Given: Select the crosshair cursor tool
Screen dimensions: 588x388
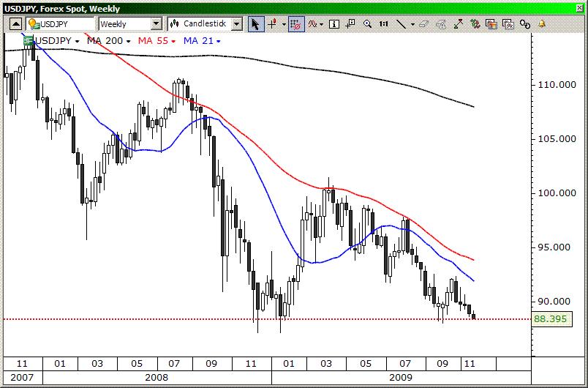Looking at the screenshot, I should tap(273, 24).
